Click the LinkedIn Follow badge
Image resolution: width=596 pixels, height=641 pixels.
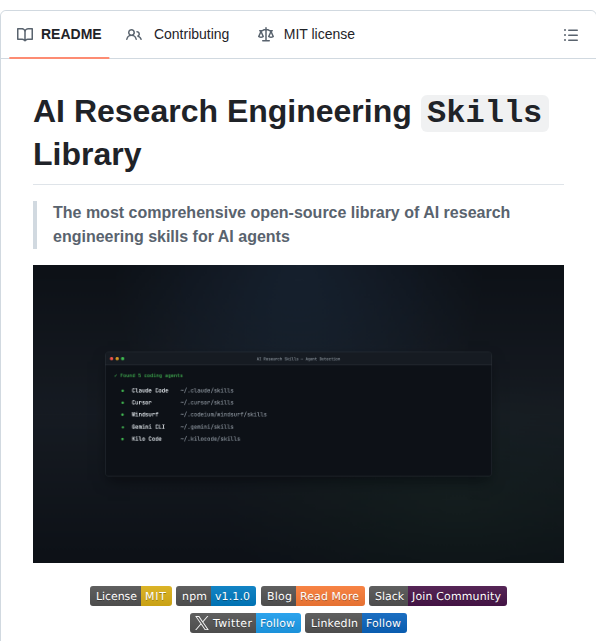(x=356, y=623)
